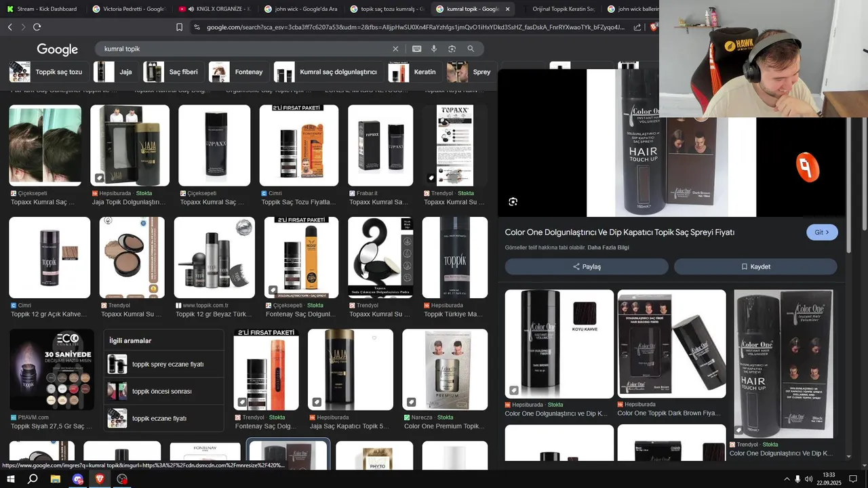Image resolution: width=868 pixels, height=488 pixels.
Task: Open Color One Premium Topik Narecza image
Action: [445, 369]
